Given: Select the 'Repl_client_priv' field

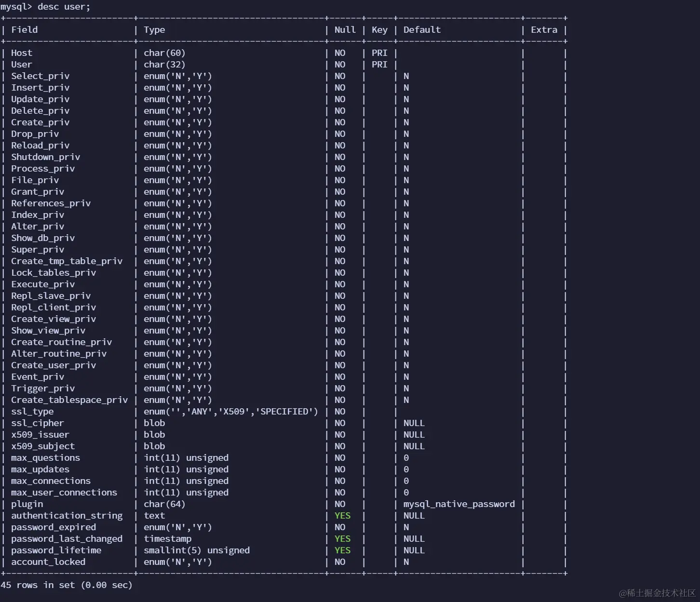Looking at the screenshot, I should click(54, 308).
